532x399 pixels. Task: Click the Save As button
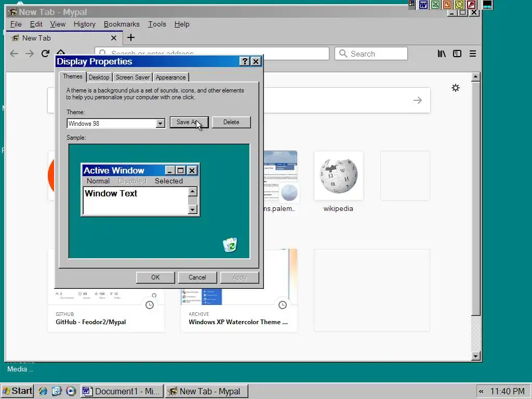(189, 122)
